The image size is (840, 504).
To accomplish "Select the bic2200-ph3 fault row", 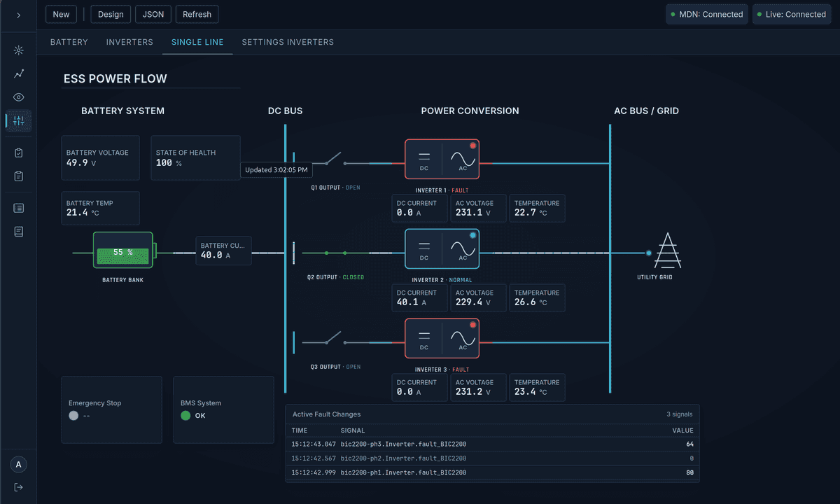I will 493,444.
